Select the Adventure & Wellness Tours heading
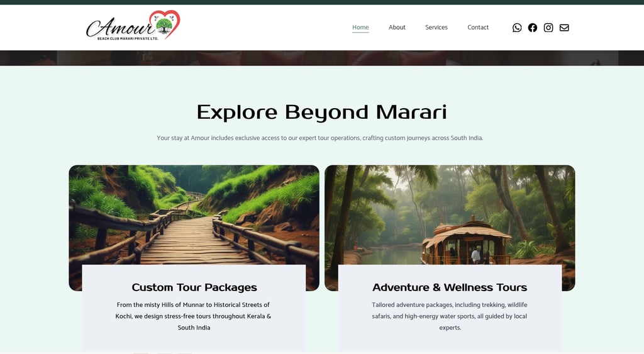The width and height of the screenshot is (644, 354). point(450,287)
